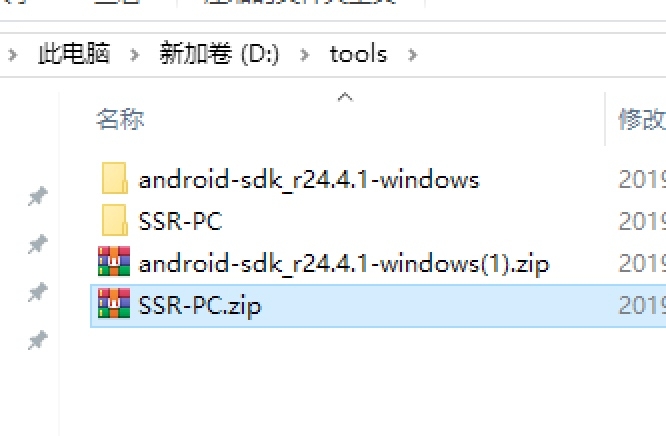Select the SSR-PC folder name text
The image size is (666, 436).
click(x=180, y=222)
